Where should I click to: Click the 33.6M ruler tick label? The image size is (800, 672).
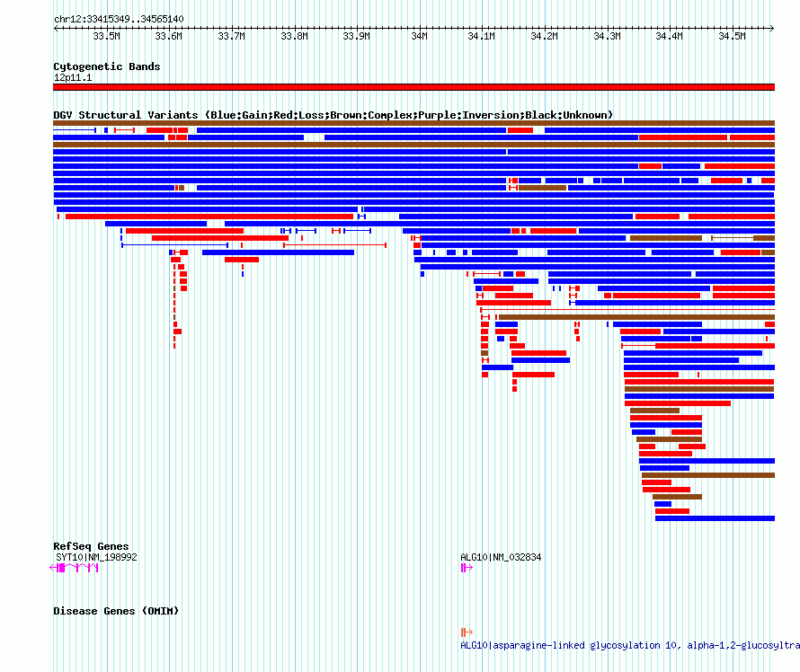(169, 36)
